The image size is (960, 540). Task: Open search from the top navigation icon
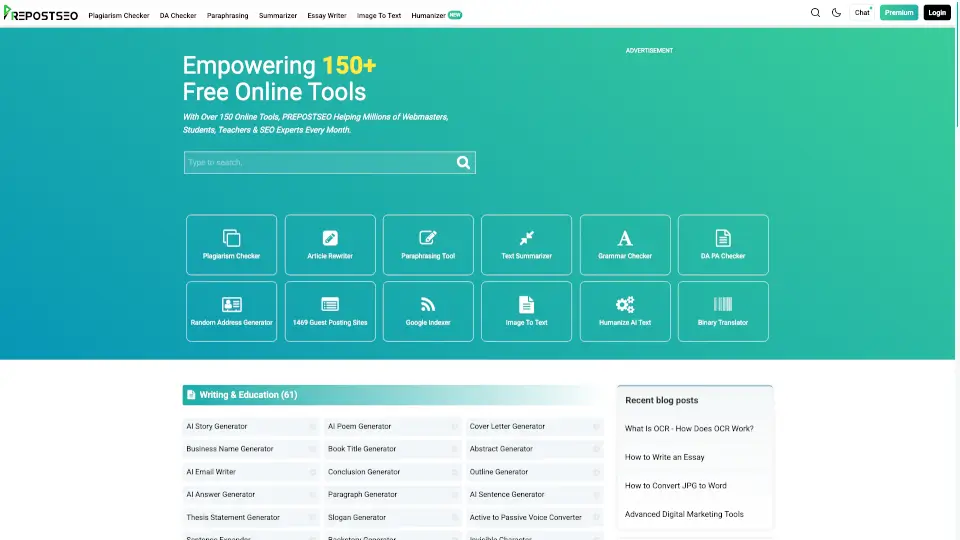pyautogui.click(x=815, y=13)
